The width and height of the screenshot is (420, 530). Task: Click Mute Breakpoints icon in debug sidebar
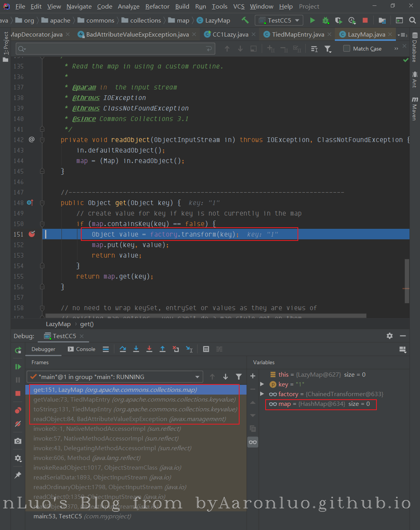click(18, 424)
